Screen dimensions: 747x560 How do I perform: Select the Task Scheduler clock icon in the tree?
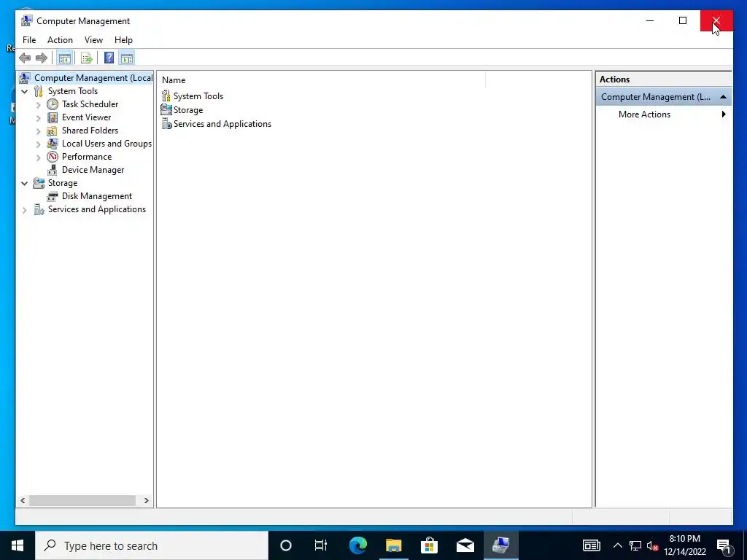click(x=53, y=104)
